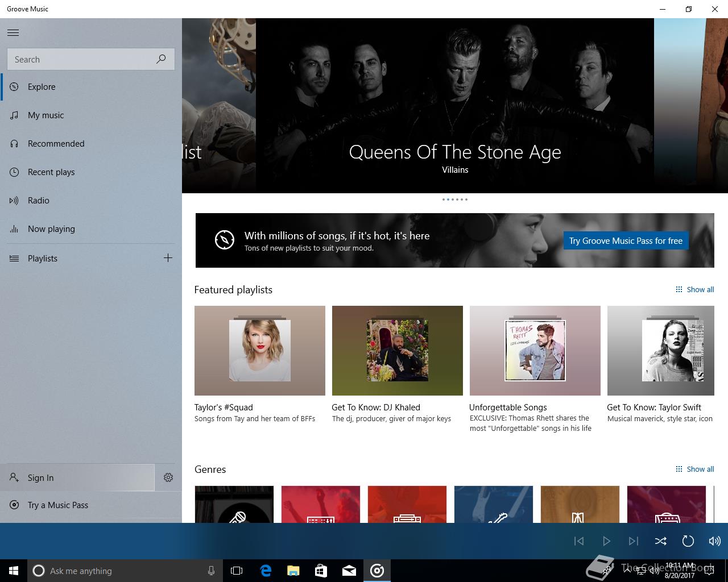Screen dimensions: 728x582
Task: Select Try a Music Pass
Action: (91, 505)
